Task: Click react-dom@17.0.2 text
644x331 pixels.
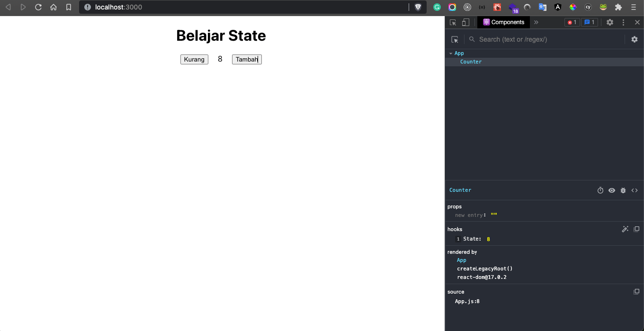Action: (482, 277)
